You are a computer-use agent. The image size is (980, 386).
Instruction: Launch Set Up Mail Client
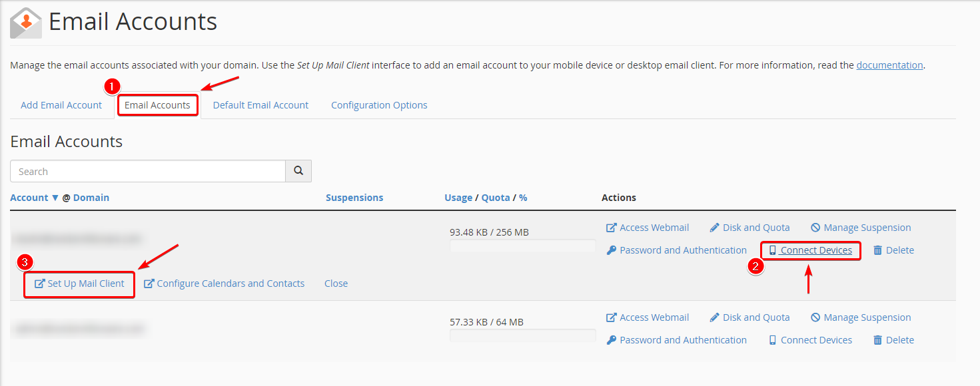79,283
